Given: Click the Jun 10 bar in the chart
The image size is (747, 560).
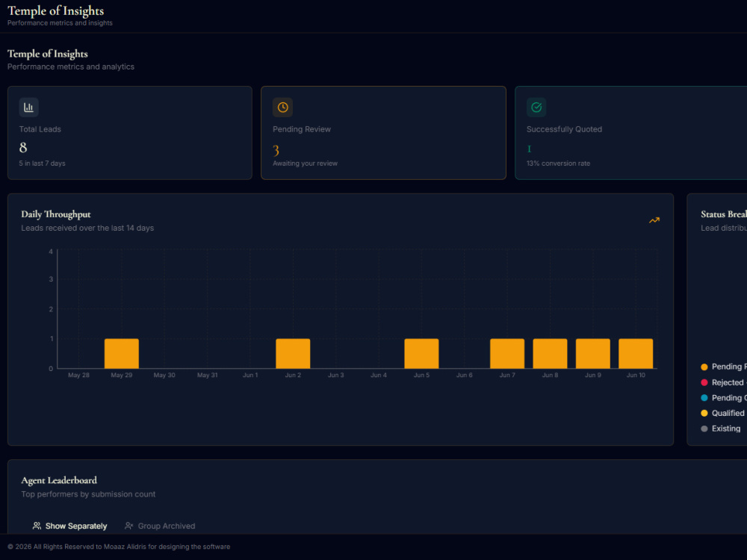Looking at the screenshot, I should click(x=636, y=353).
